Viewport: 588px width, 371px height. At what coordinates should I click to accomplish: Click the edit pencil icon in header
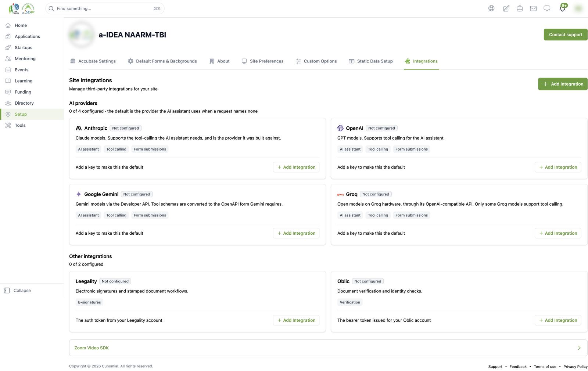tap(506, 8)
